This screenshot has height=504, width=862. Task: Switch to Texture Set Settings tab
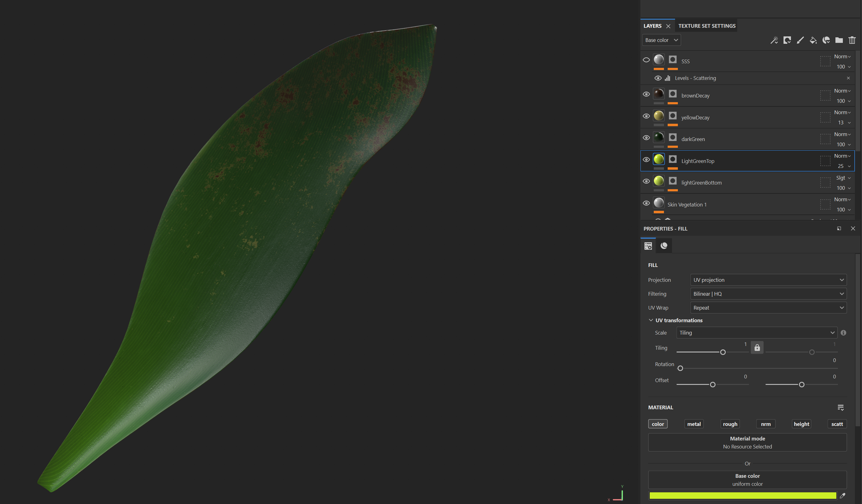click(x=707, y=26)
